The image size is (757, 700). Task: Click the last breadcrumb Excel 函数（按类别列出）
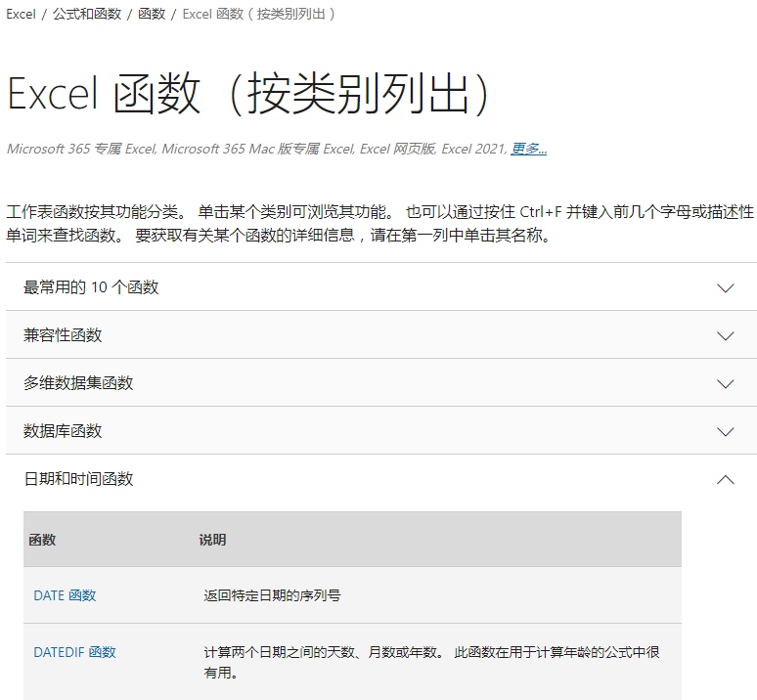pyautogui.click(x=259, y=15)
